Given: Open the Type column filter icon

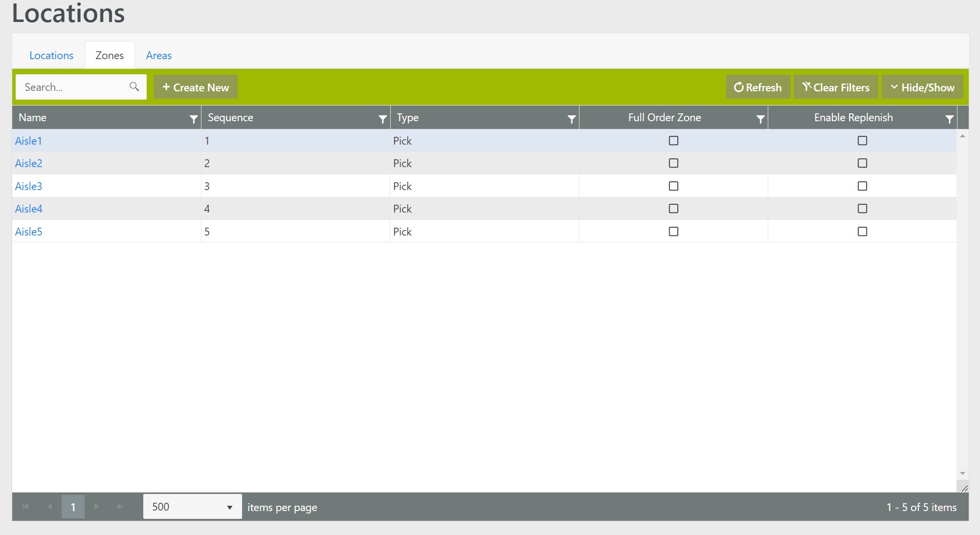Looking at the screenshot, I should pos(571,119).
